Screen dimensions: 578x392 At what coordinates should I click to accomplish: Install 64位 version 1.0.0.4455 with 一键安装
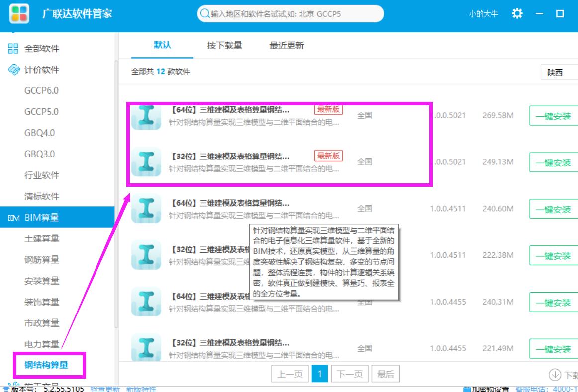[553, 302]
